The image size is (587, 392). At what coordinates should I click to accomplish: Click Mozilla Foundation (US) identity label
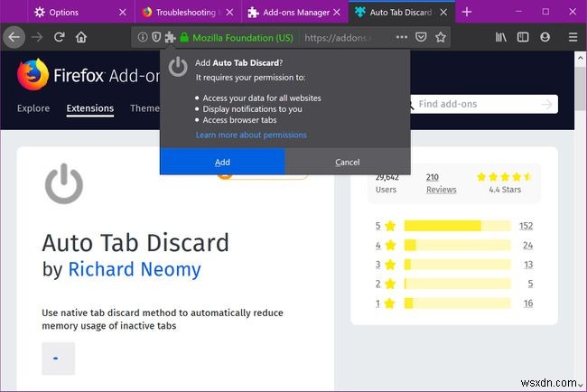tap(243, 37)
